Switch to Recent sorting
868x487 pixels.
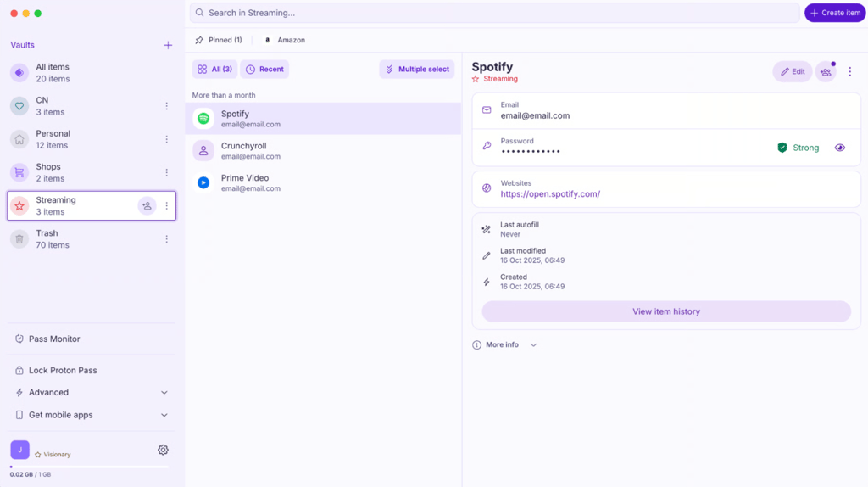pos(264,70)
